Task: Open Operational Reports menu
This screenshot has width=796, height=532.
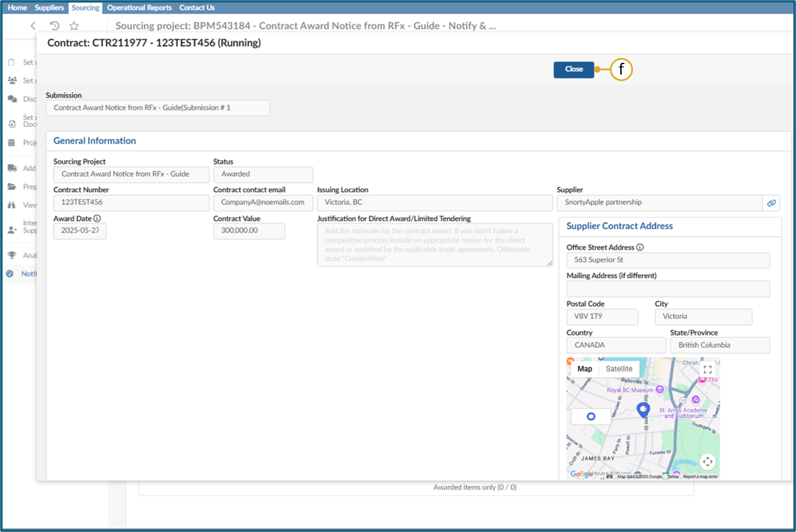Action: pyautogui.click(x=139, y=7)
